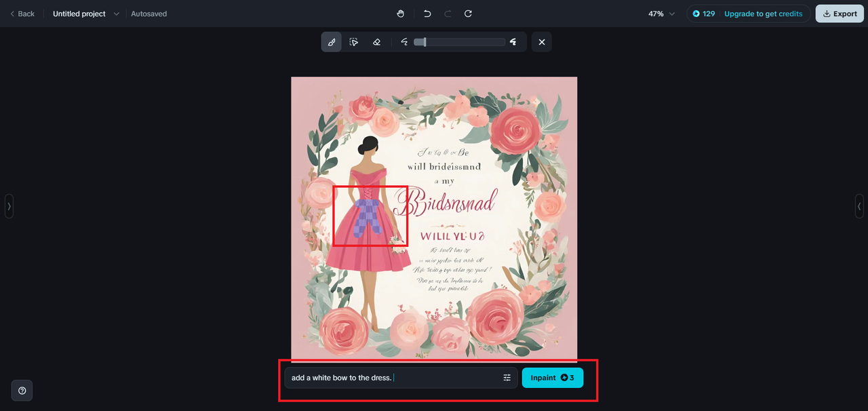Image resolution: width=868 pixels, height=411 pixels.
Task: Expand the left side panel
Action: [9, 206]
